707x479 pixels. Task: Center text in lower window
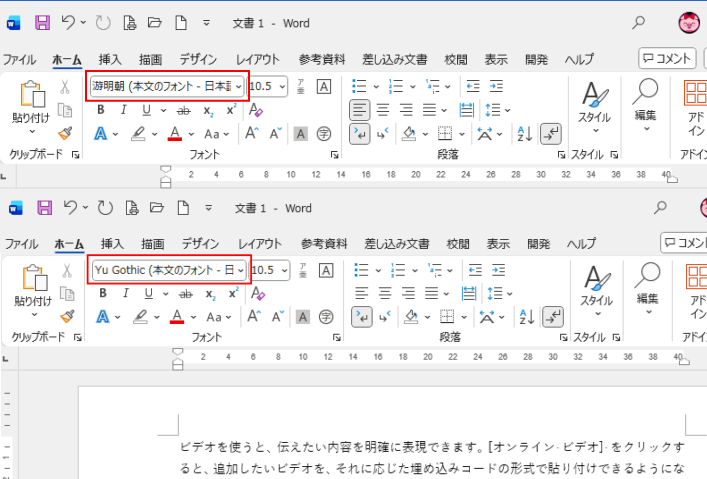click(x=385, y=294)
